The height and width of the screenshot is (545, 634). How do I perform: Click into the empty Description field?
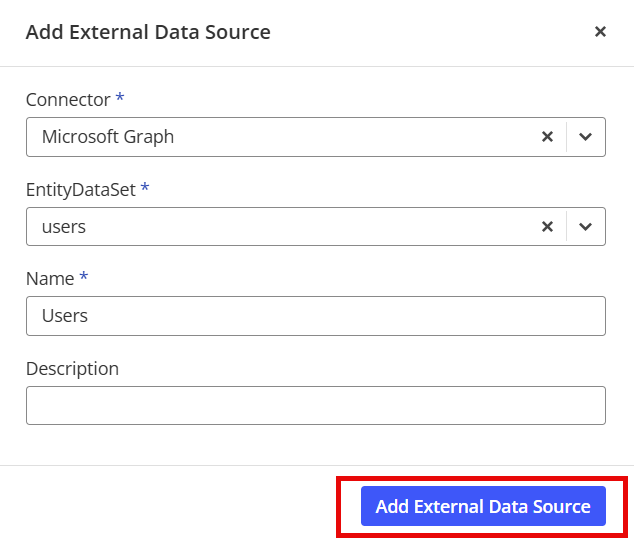315,405
